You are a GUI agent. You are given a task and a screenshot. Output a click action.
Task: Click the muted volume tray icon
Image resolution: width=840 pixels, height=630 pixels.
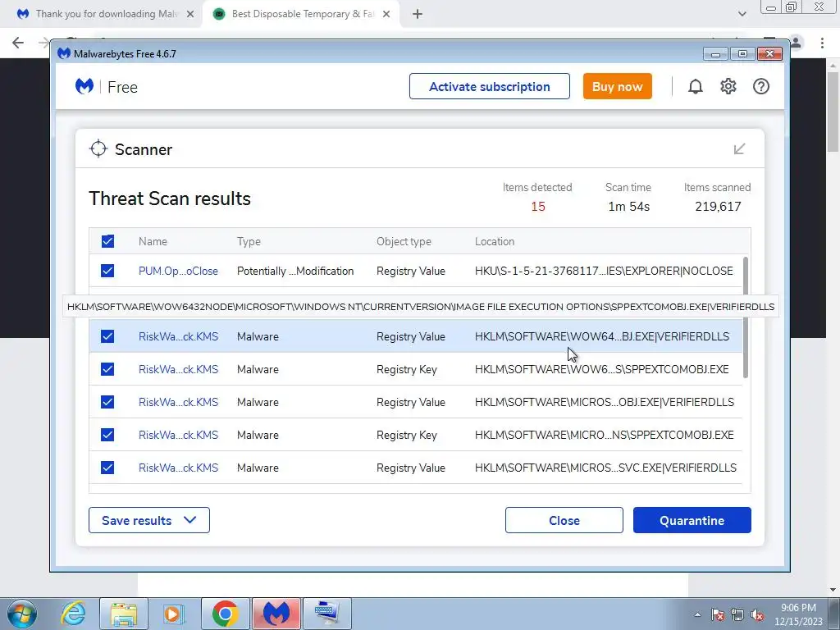click(757, 614)
